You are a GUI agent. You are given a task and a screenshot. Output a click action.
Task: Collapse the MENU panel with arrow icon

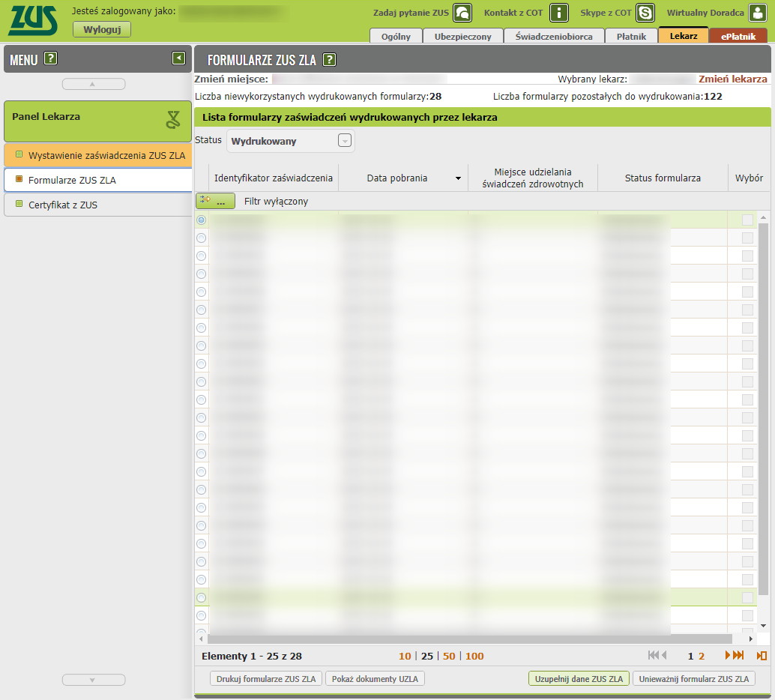(x=178, y=58)
